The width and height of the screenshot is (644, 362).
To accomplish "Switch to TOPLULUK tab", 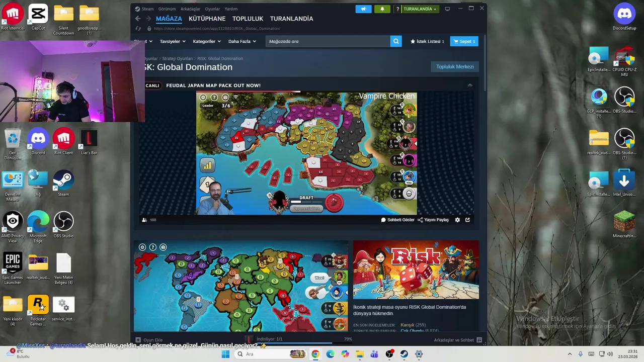I will [x=248, y=19].
